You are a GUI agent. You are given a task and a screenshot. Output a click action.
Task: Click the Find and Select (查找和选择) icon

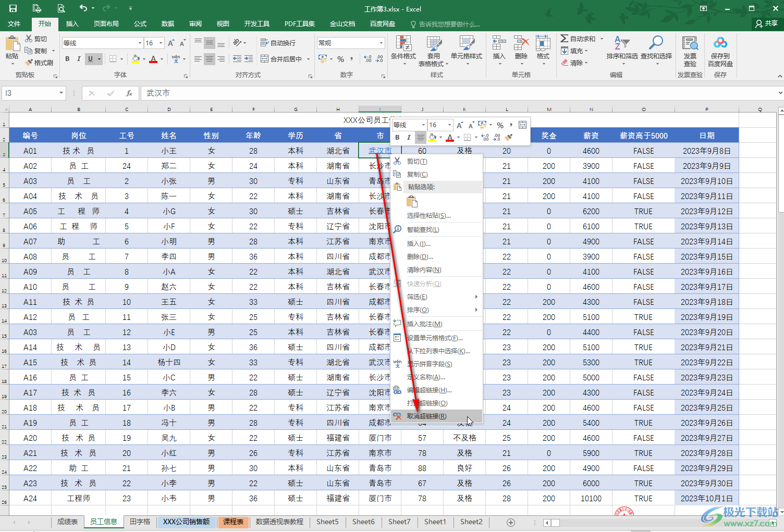pos(656,43)
